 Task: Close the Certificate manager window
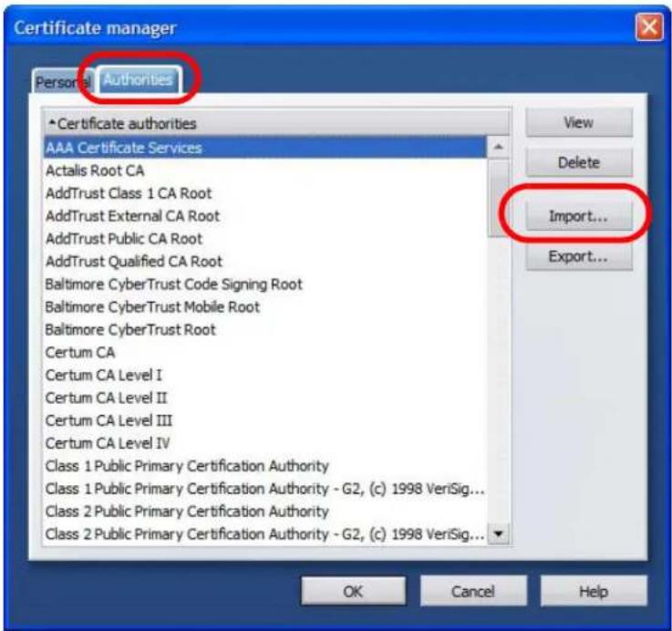click(x=649, y=27)
